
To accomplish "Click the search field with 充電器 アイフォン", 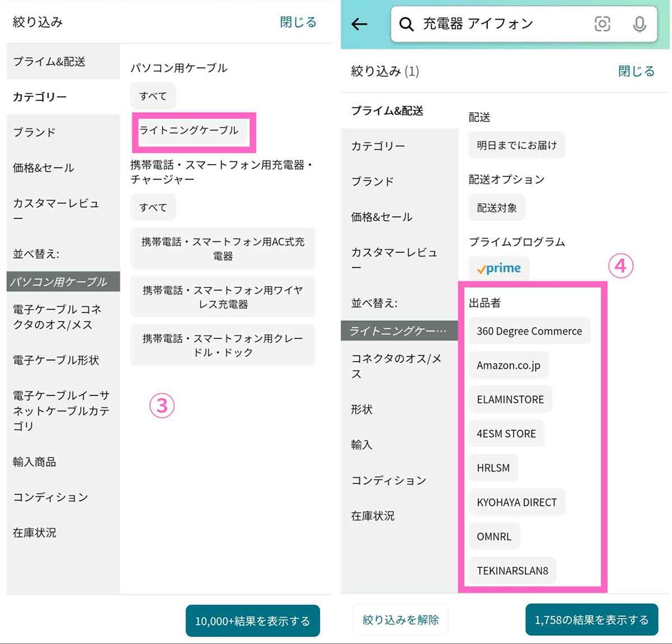I will [524, 24].
